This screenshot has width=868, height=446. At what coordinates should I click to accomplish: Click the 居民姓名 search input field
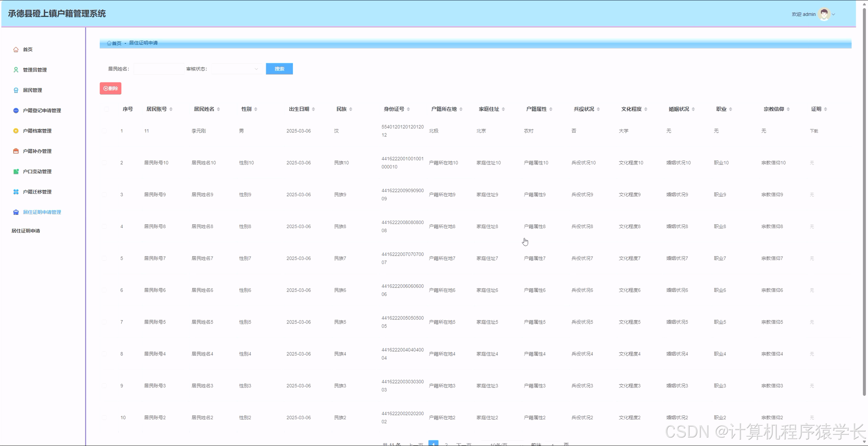(159, 69)
